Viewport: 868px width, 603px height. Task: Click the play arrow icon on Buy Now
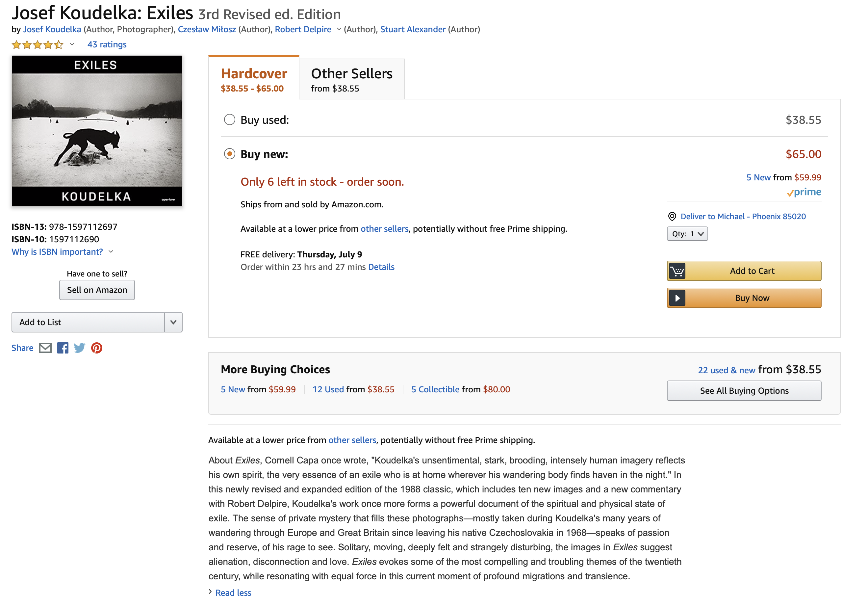coord(677,298)
